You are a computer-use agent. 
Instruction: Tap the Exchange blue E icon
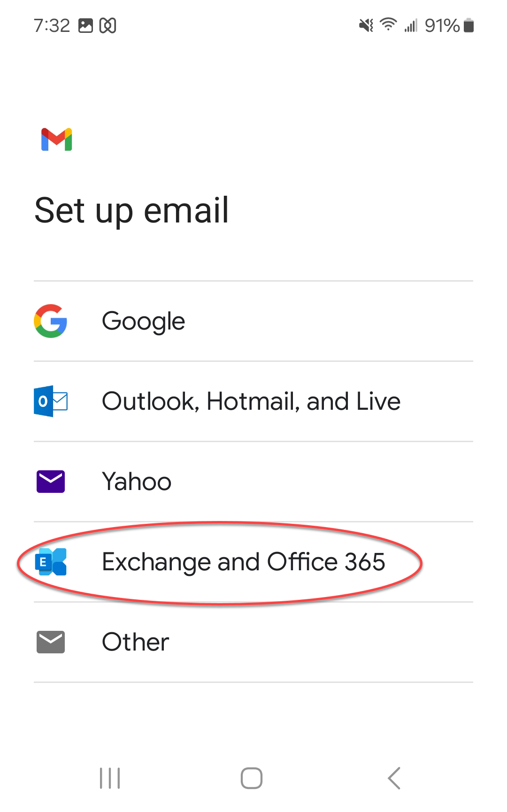tap(51, 562)
